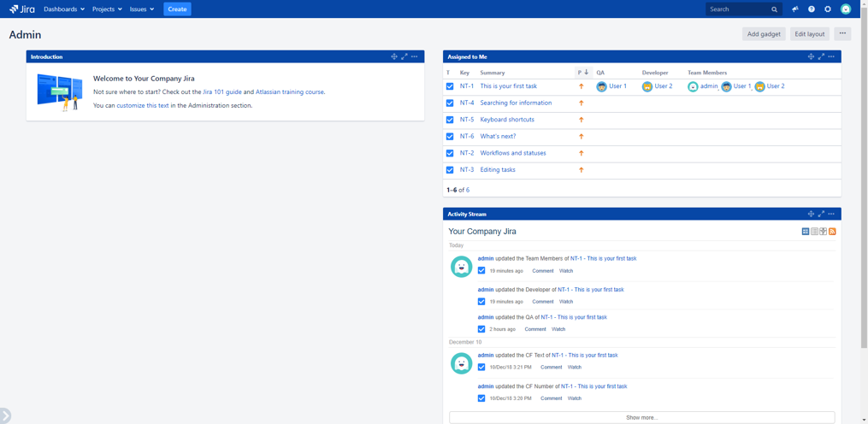Screen dimensions: 868x424
Task: Click the Add gadget button
Action: [x=764, y=34]
